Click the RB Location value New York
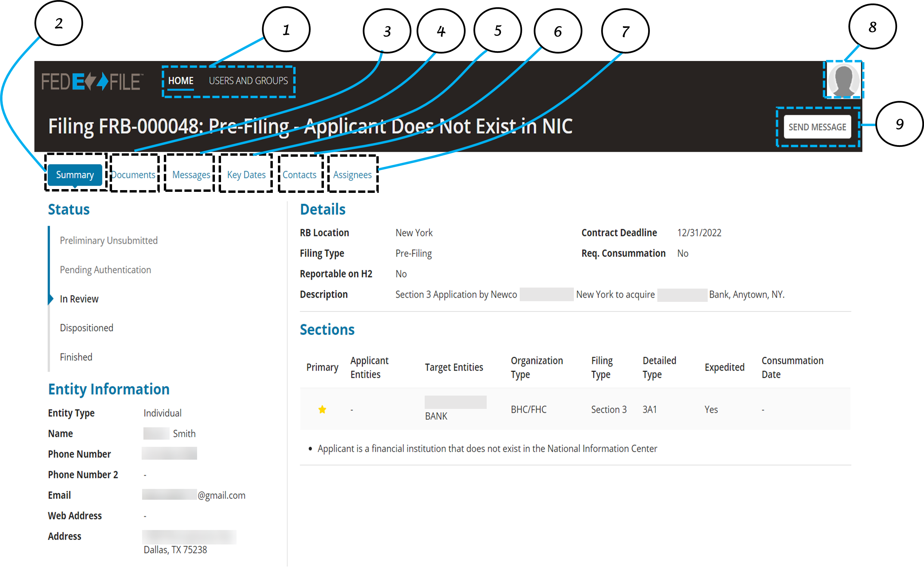Viewport: 924px width, 584px height. [x=414, y=233]
